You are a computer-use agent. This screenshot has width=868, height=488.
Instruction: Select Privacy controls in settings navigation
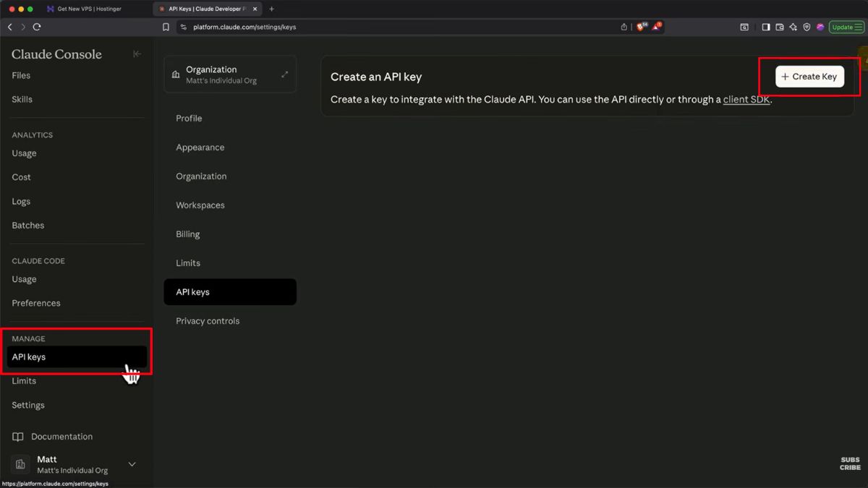click(x=208, y=320)
